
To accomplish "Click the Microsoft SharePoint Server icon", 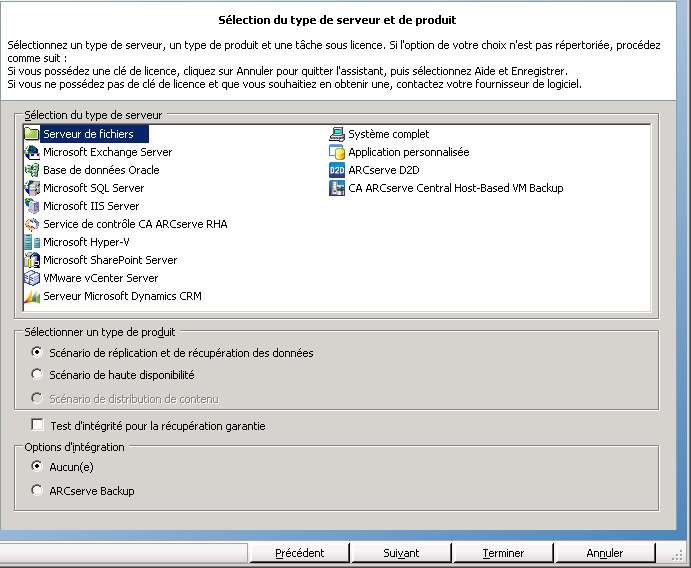I will click(x=32, y=260).
